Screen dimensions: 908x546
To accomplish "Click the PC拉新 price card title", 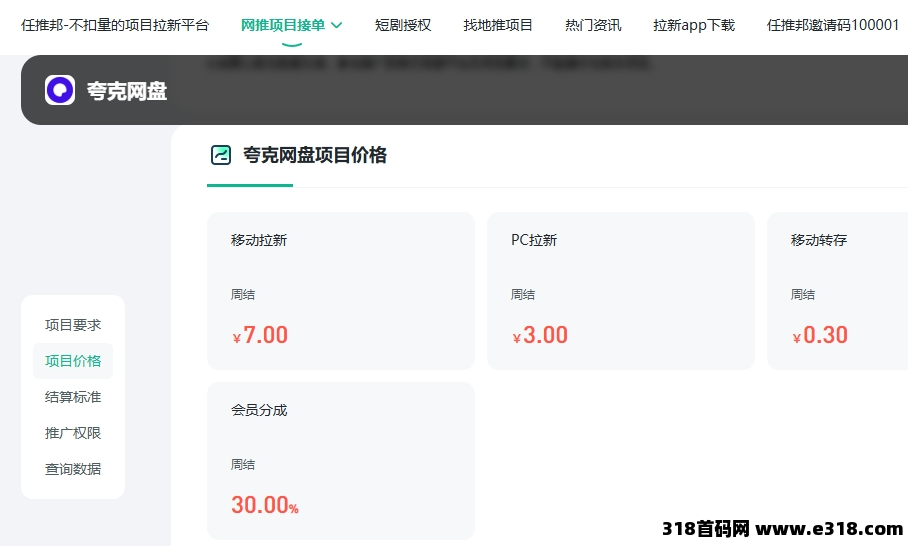I will coord(534,240).
